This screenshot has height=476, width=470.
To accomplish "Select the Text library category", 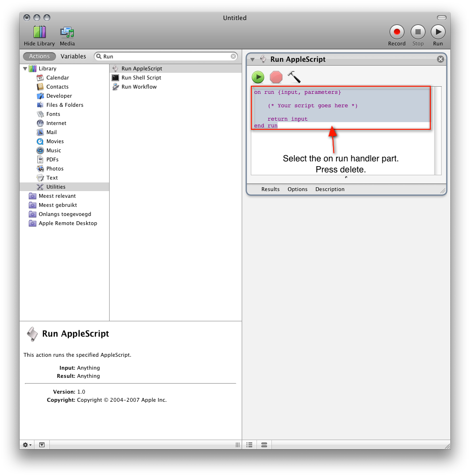I will tap(64, 178).
